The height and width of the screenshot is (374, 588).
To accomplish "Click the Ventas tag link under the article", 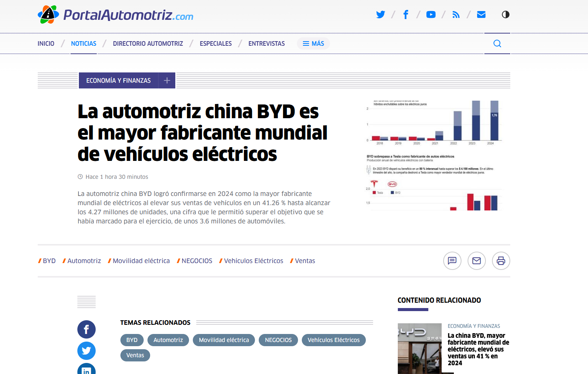I will click(303, 261).
